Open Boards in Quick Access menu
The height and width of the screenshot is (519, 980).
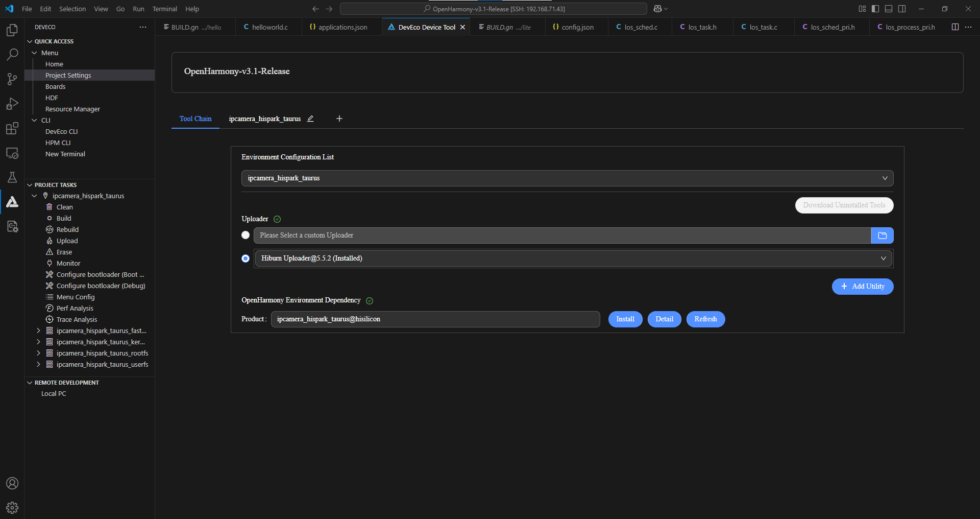55,86
